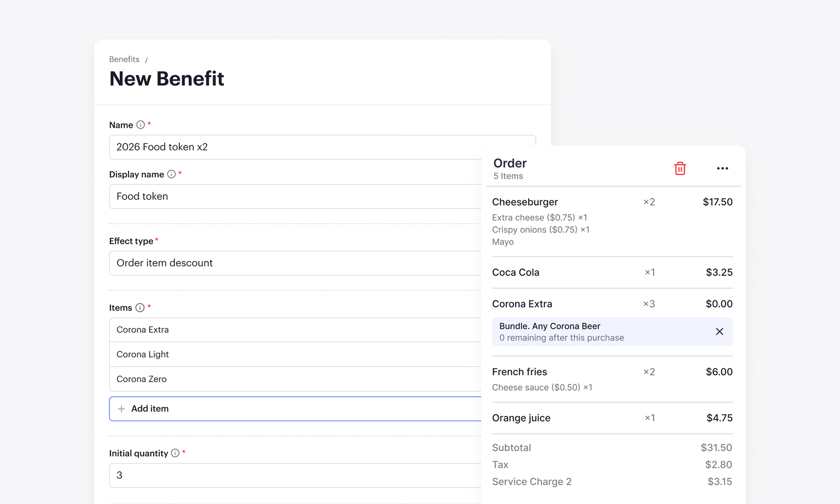
Task: Click the 'Bundle. Any Corona Beer' label
Action: pyautogui.click(x=550, y=326)
